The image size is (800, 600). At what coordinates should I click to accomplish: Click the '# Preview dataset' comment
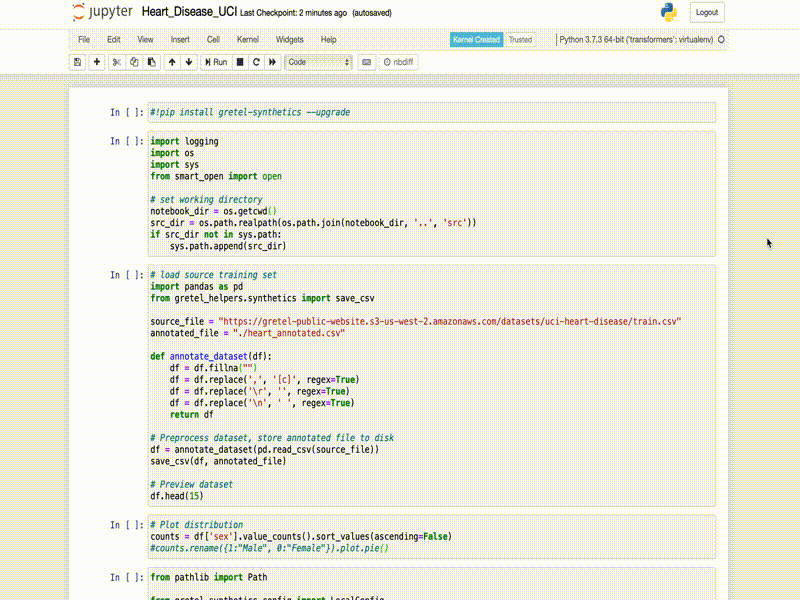tap(191, 485)
